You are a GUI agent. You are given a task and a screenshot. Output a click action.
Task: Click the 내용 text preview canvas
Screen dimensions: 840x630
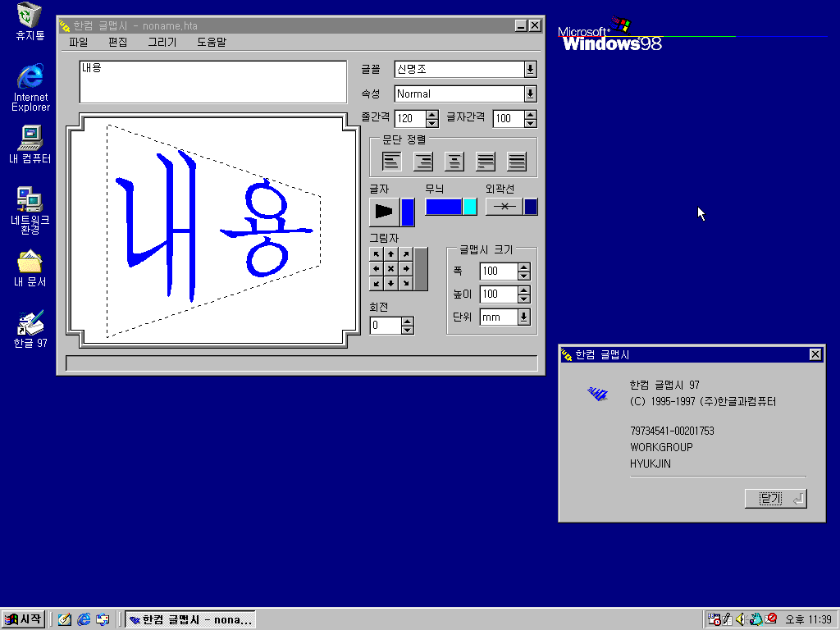(x=213, y=231)
